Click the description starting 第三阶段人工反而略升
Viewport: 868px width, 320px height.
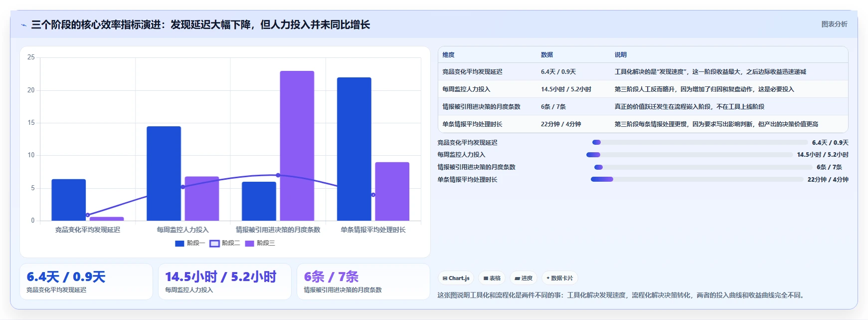[704, 89]
